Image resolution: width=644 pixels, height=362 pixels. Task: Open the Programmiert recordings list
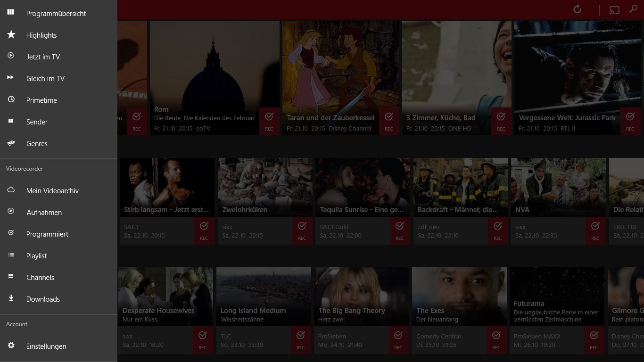pyautogui.click(x=47, y=234)
